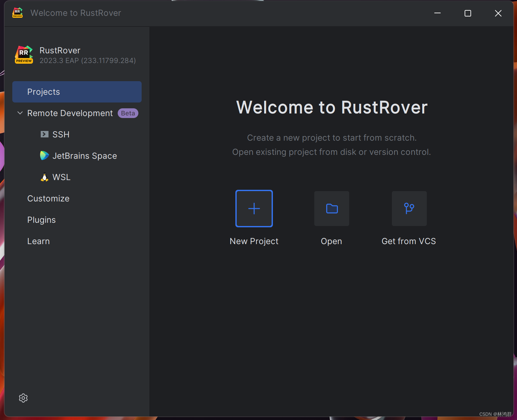
Task: Click the SSH terminal icon
Action: point(45,134)
